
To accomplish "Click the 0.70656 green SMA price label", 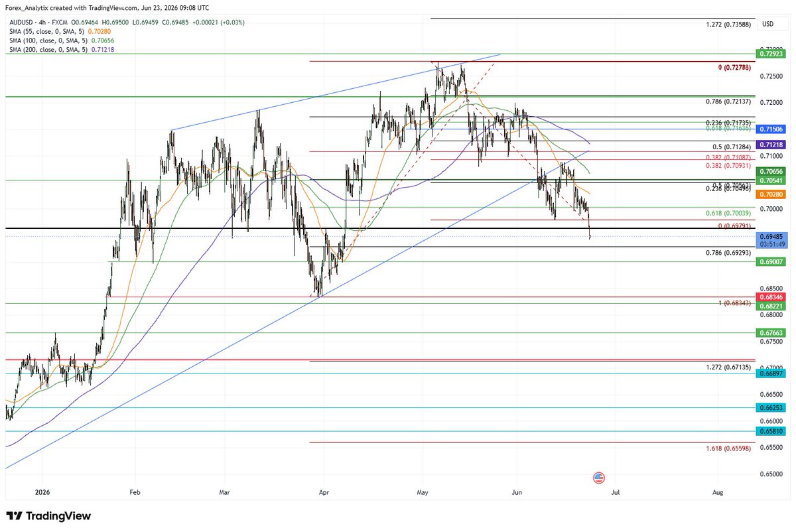I will (771, 171).
